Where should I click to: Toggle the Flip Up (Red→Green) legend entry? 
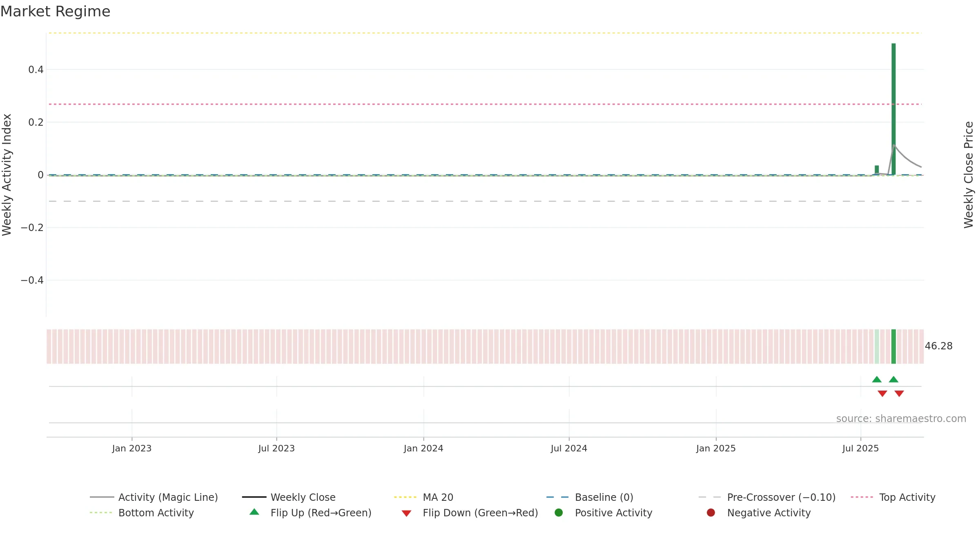click(310, 513)
